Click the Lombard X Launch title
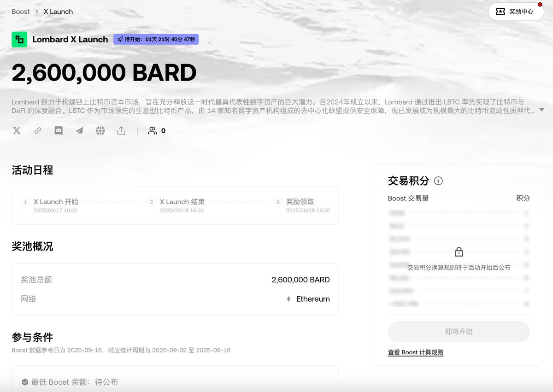The height and width of the screenshot is (392, 553). 70,40
